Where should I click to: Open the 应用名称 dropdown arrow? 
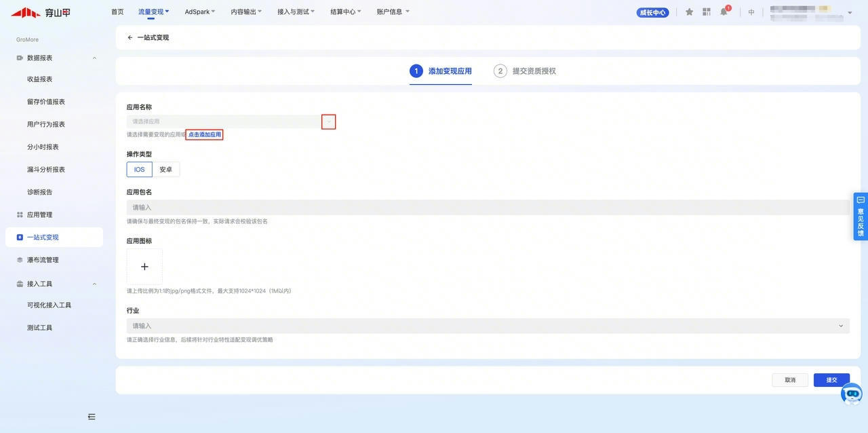pos(329,121)
